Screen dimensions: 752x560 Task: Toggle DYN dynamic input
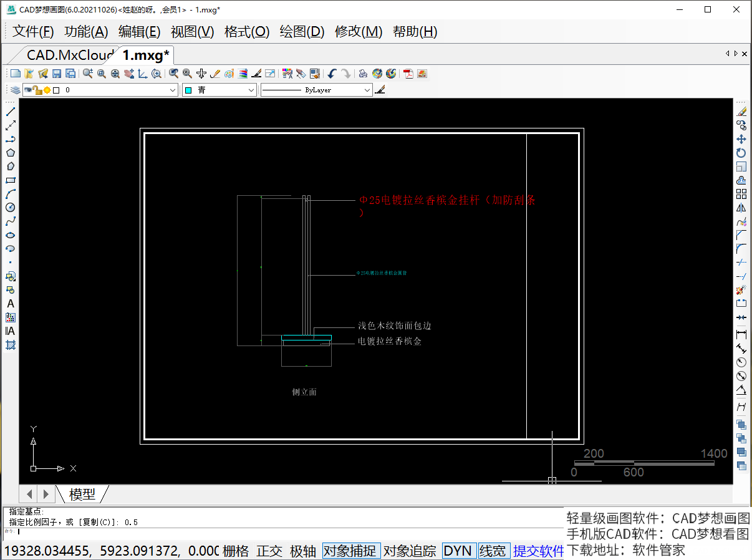click(458, 551)
